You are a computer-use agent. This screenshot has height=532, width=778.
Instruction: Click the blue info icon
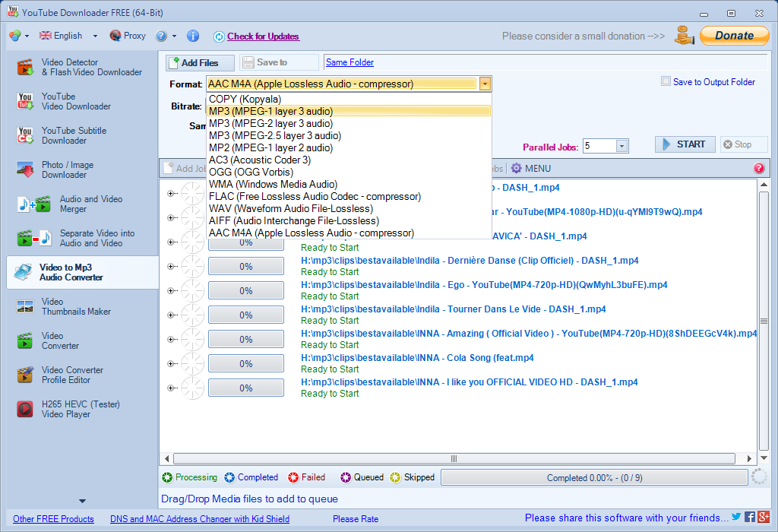(193, 36)
